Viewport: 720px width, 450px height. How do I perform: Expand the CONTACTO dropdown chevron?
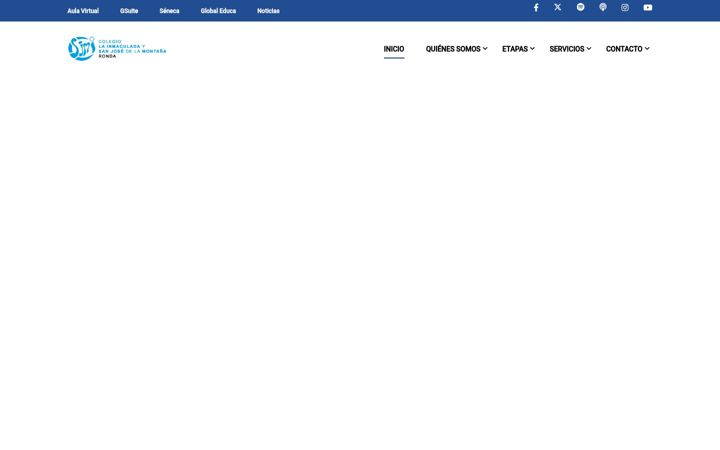pos(647,49)
